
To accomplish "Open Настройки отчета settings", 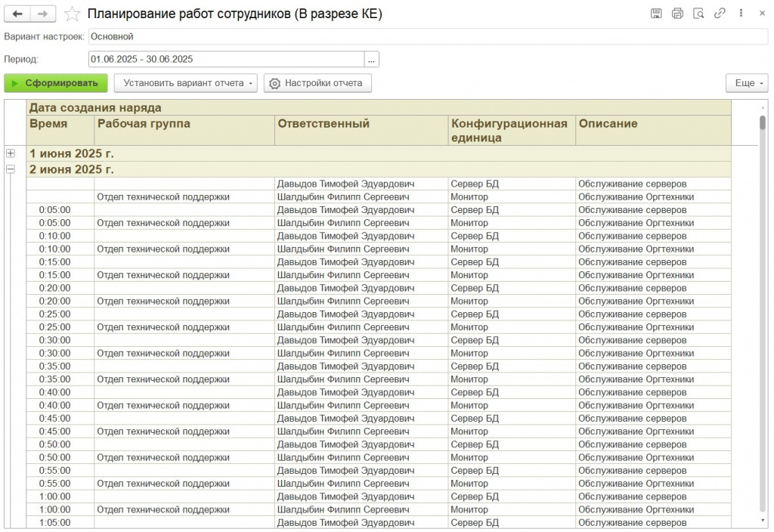I will (317, 83).
